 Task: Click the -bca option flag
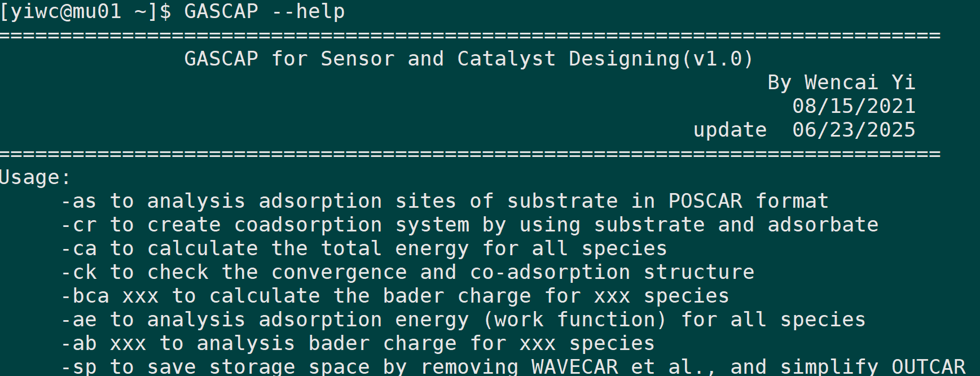point(85,296)
